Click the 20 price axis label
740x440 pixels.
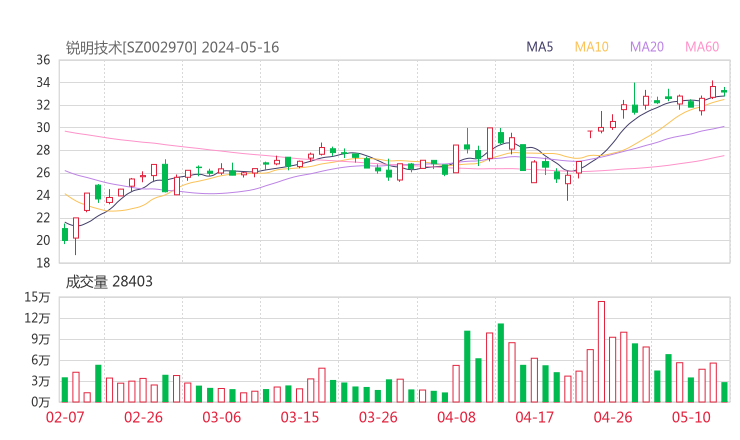pos(43,240)
